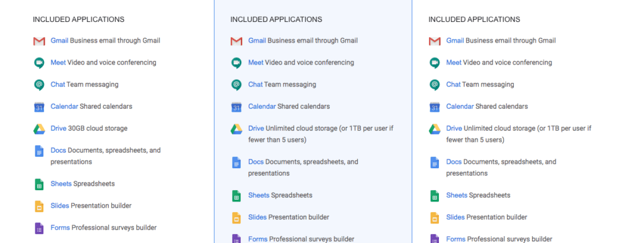Open the Forms link in the left column
This screenshot has height=243, width=644.
pos(60,227)
